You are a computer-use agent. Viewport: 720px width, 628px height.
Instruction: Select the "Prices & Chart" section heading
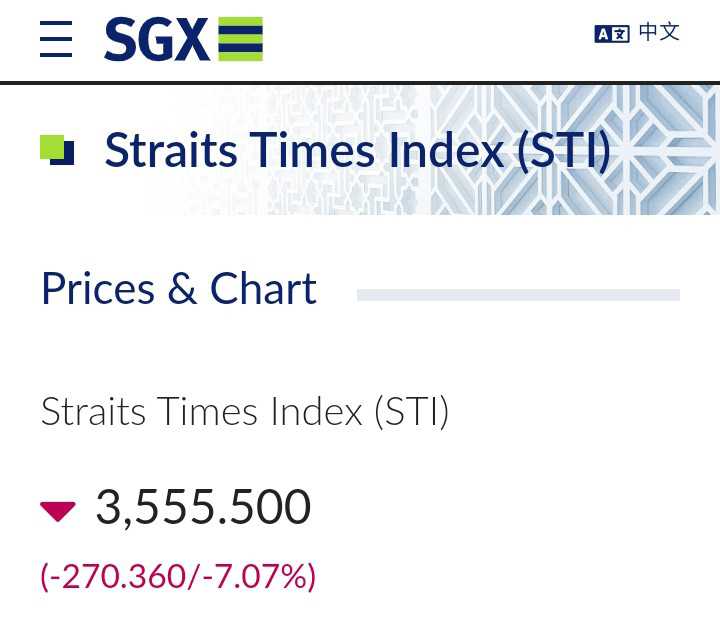tap(178, 290)
